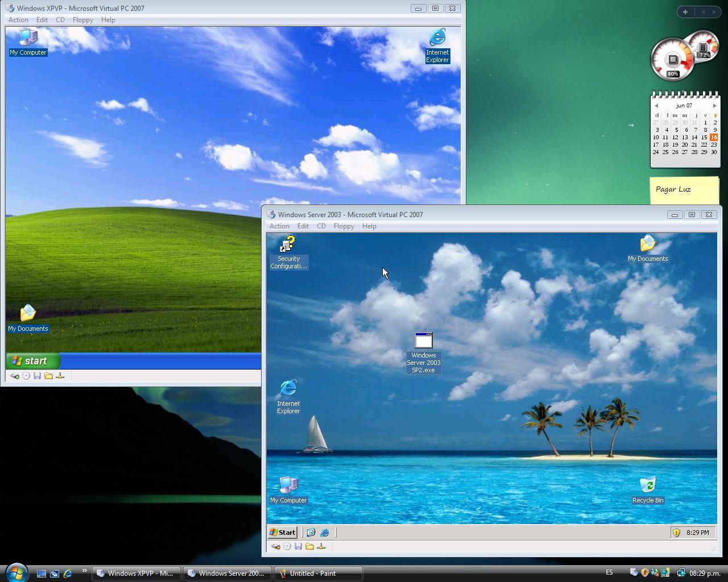Click Switch between windows quick launch icon

coord(55,573)
